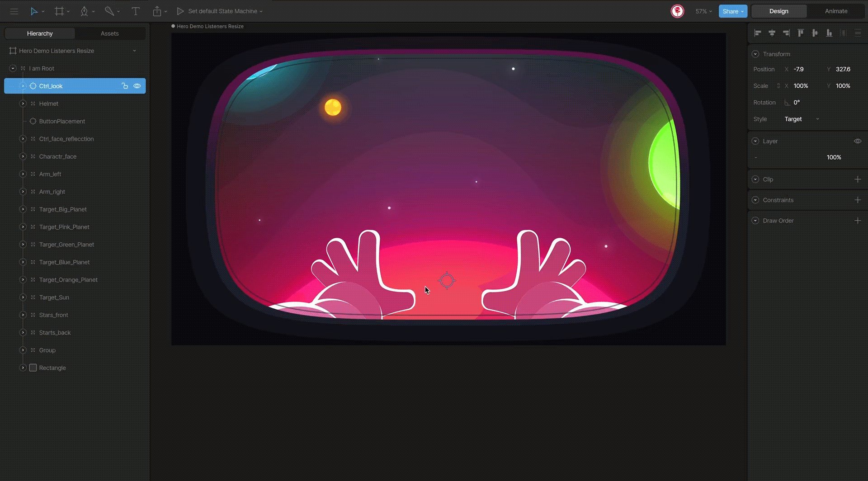Viewport: 868px width, 481px height.
Task: Click the Align Right icon
Action: pyautogui.click(x=786, y=33)
